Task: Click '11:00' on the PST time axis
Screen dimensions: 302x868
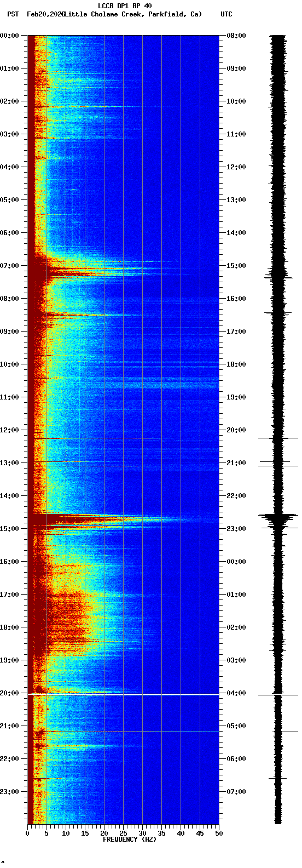Action: click(10, 397)
